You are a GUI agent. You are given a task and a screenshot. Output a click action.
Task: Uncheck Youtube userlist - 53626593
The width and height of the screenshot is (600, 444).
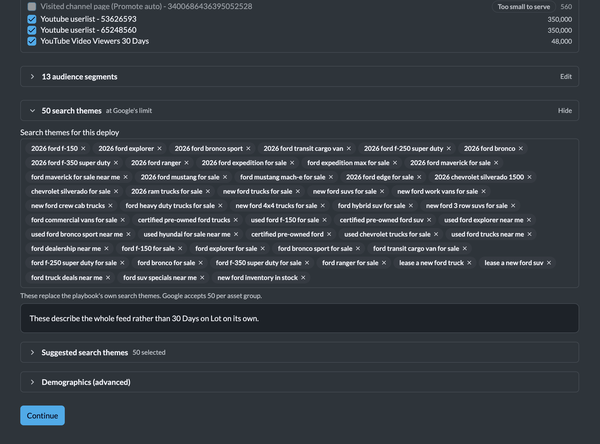coord(32,19)
